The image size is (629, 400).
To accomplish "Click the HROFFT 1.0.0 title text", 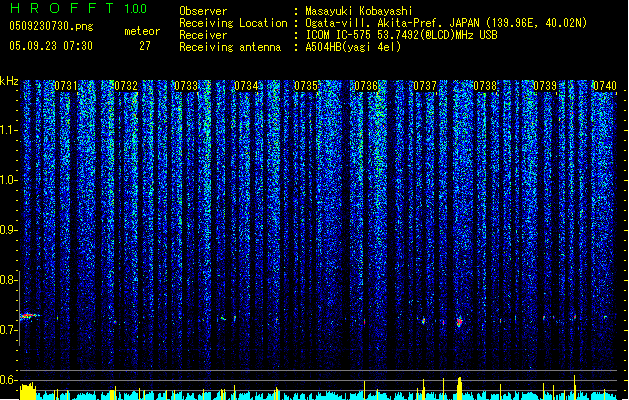I will coord(79,8).
